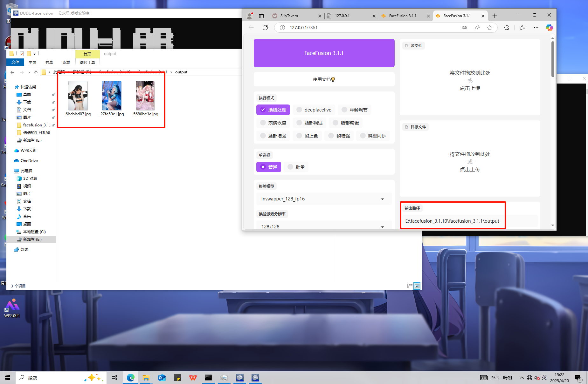Open WPS Office from the taskbar
The height and width of the screenshot is (384, 588).
(193, 378)
